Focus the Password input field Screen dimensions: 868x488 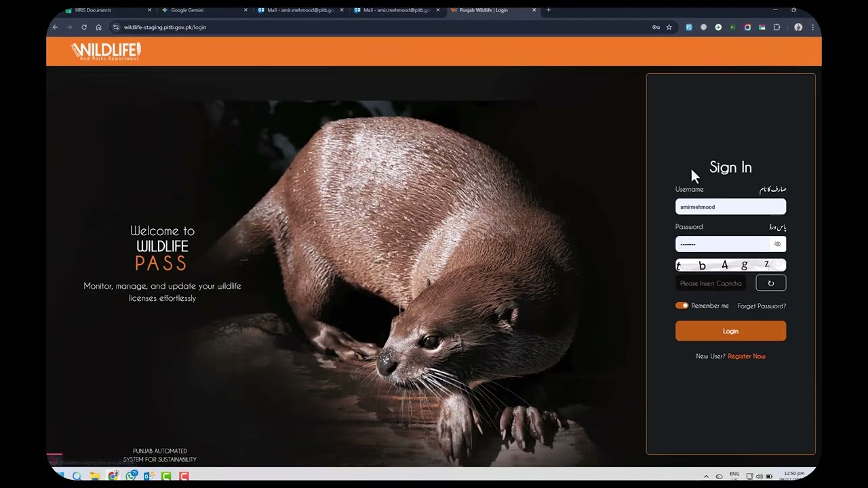[x=730, y=244]
